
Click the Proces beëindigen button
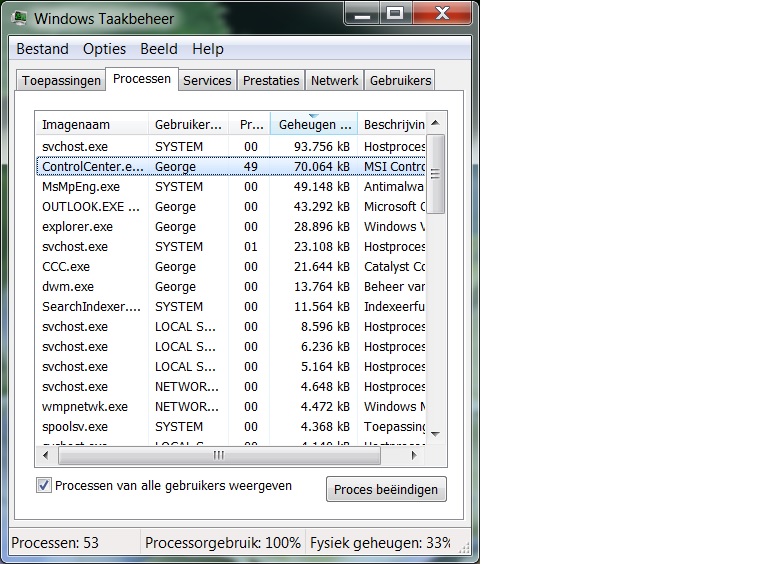386,489
